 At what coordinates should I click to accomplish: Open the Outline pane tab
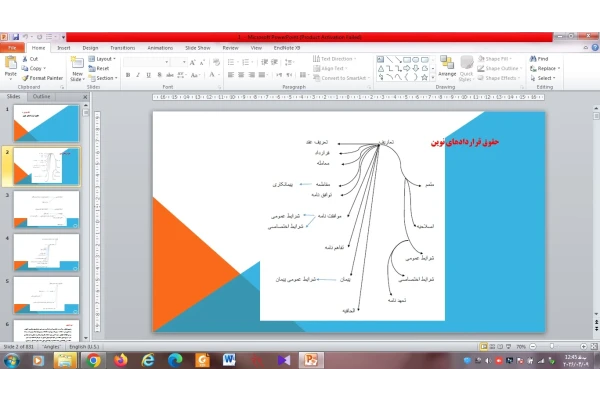[41, 96]
